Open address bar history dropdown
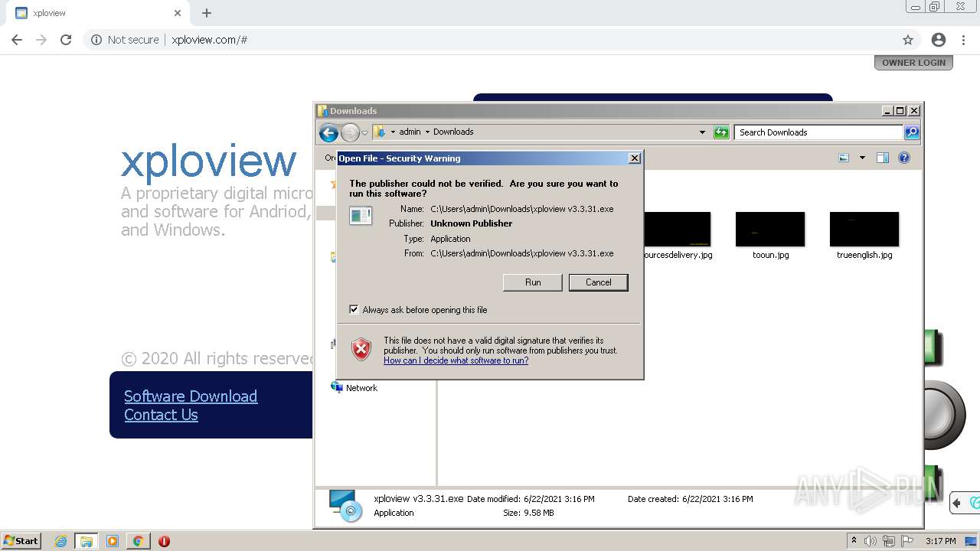This screenshot has width=980, height=551. click(702, 132)
